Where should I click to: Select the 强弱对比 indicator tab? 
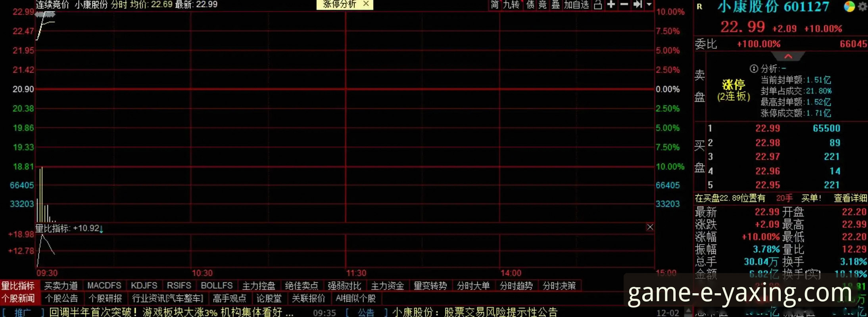pos(344,286)
